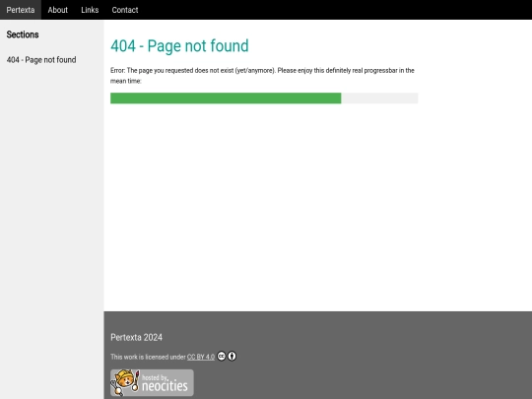Screen dimensions: 532x399
Task: Click the Creative Commons CC icon
Action: pos(222,356)
